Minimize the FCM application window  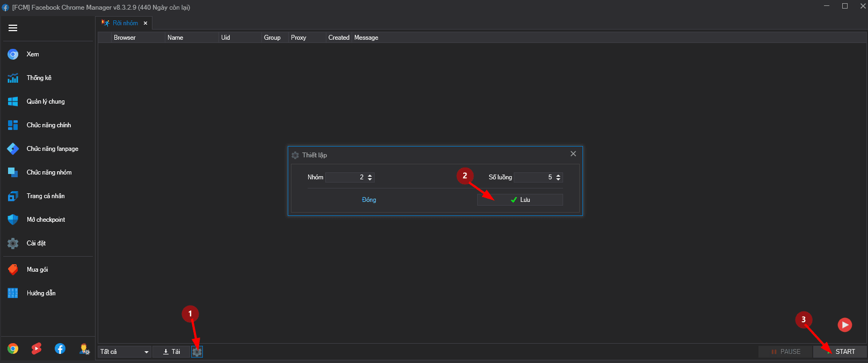tap(827, 6)
